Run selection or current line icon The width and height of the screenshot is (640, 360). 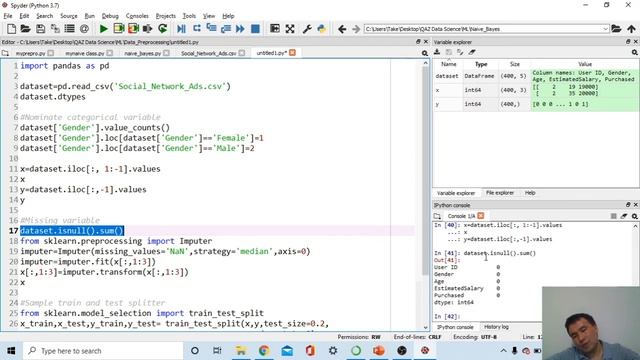click(147, 29)
